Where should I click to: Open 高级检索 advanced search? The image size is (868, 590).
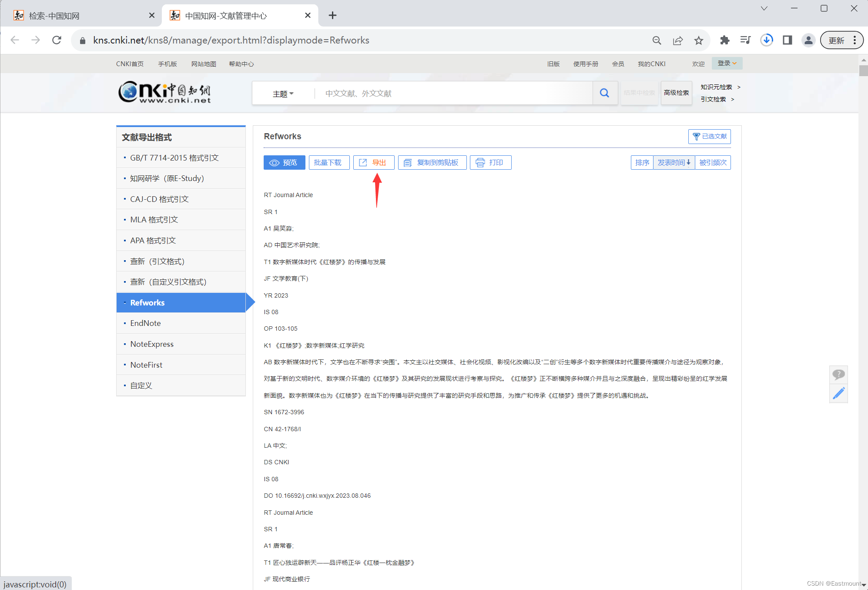coord(676,93)
